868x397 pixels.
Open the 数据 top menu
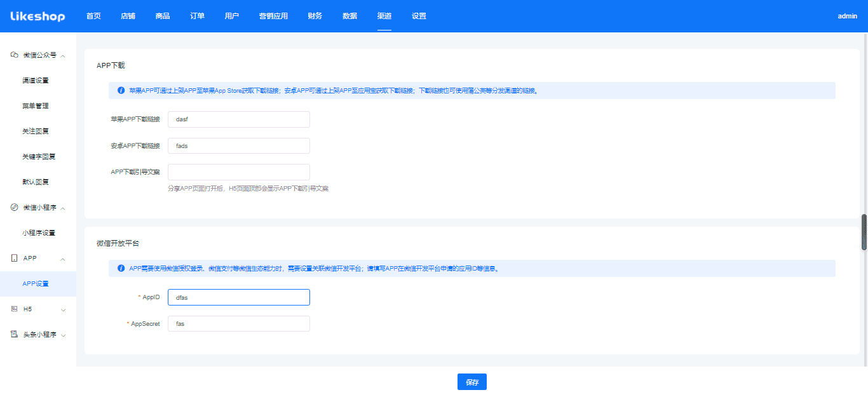pyautogui.click(x=349, y=16)
